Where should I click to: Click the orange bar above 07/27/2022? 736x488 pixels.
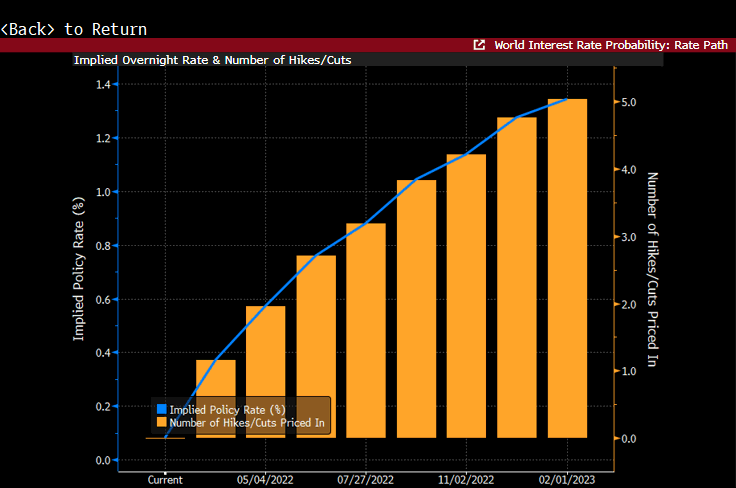366,330
